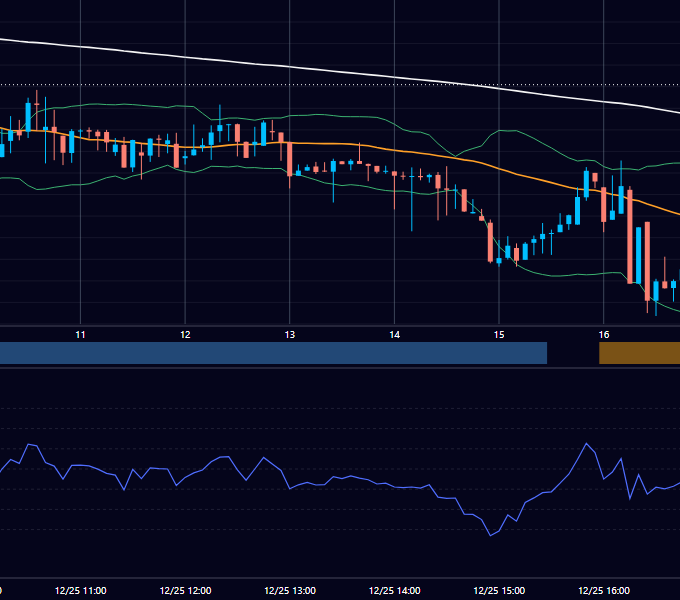Select the 12/25 13:00 time label
Viewport: 680px width, 600px height.
click(x=290, y=590)
